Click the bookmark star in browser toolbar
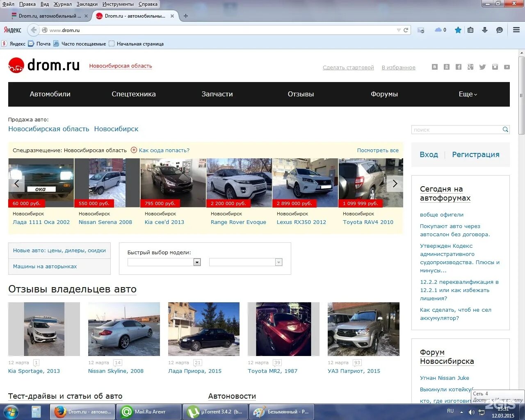The image size is (525, 420). [x=458, y=30]
